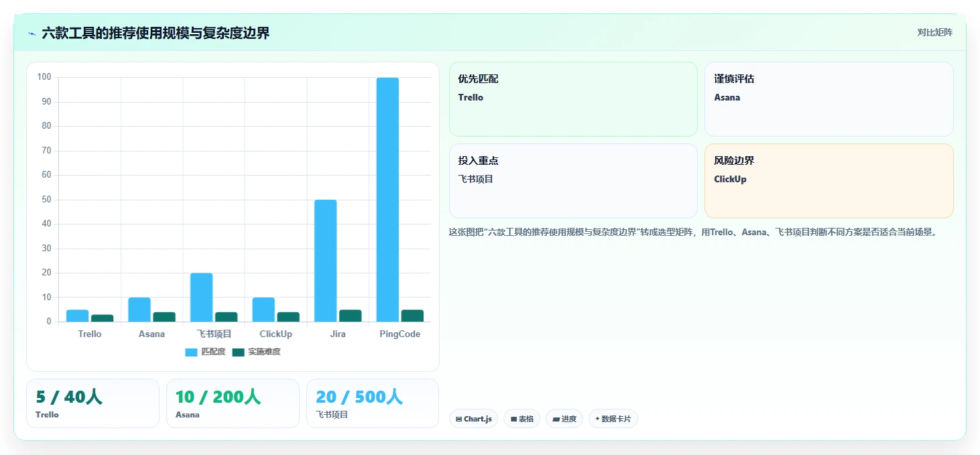Click the title 六款工具的推荐使用规模与复杂度边界
This screenshot has width=980, height=455.
pos(156,34)
